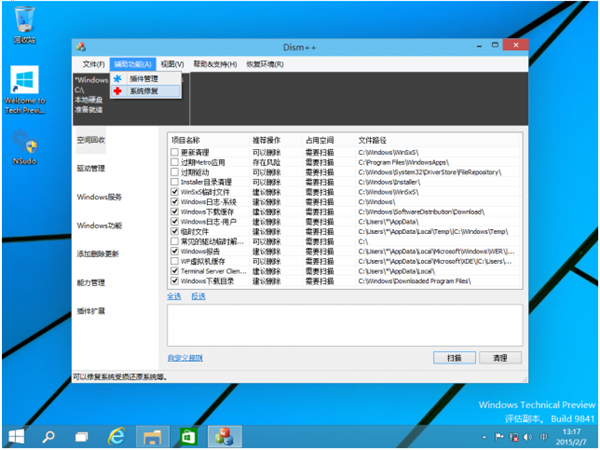The image size is (600, 450).
Task: Click the 全选 link
Action: [174, 297]
